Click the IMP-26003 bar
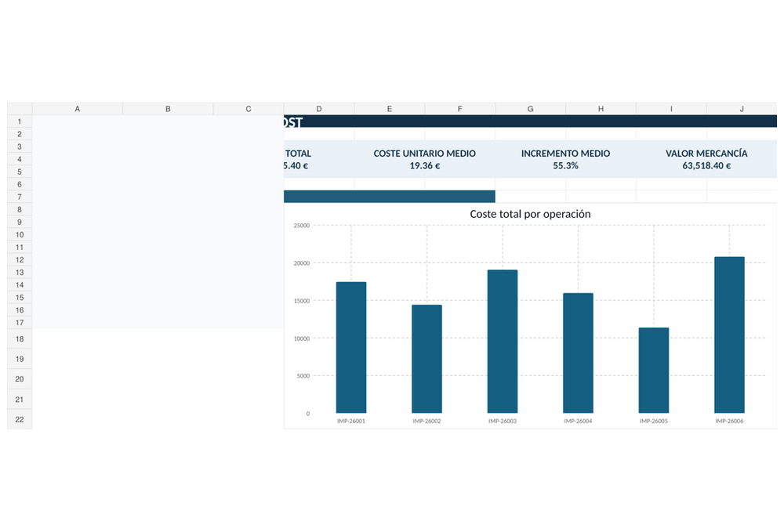Viewport: 784px width, 532px height. pos(503,341)
